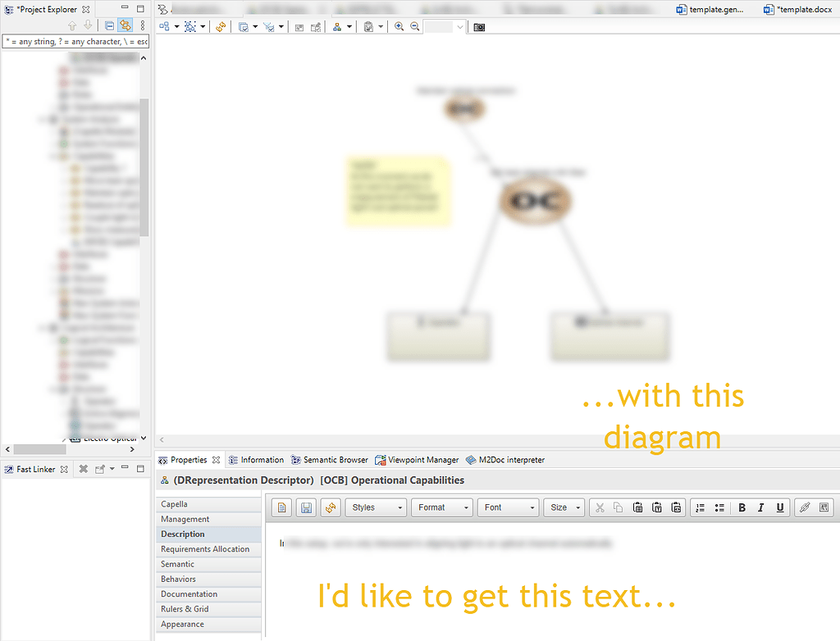Toggle Bold formatting in the description editor

[742, 507]
